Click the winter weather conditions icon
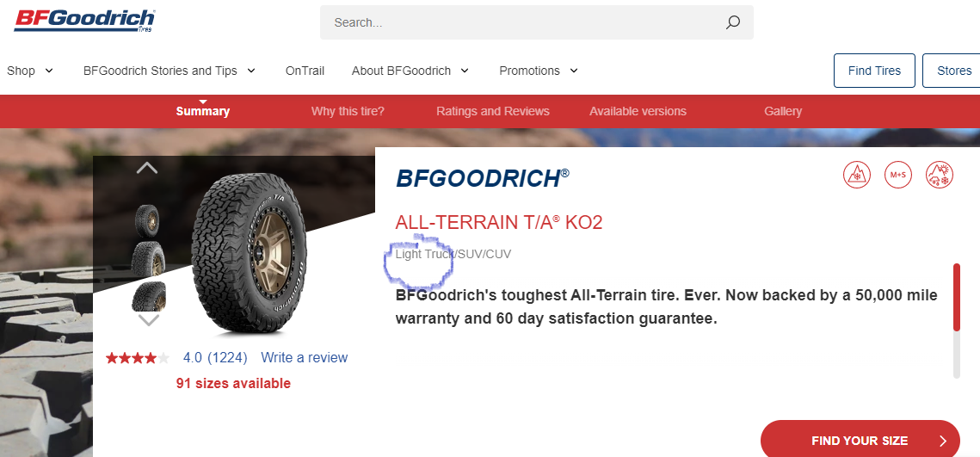Image resolution: width=980 pixels, height=457 pixels. point(940,175)
